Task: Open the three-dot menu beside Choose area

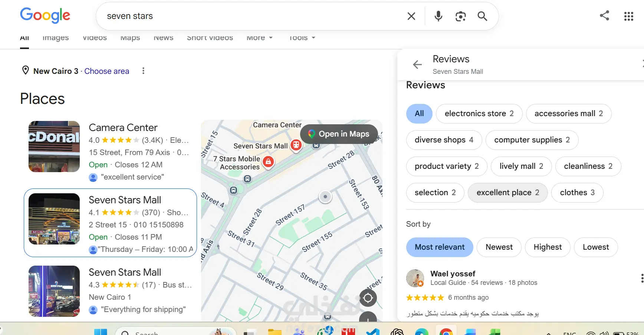Action: click(143, 71)
